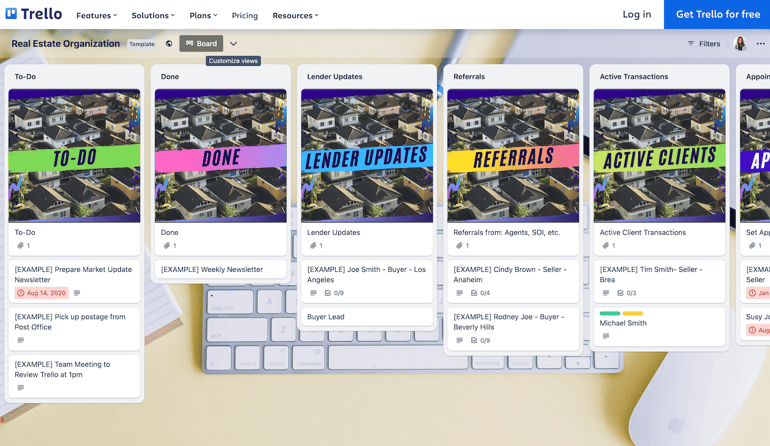Screen dimensions: 770x446
Task: Click the Log in link
Action: [636, 14]
